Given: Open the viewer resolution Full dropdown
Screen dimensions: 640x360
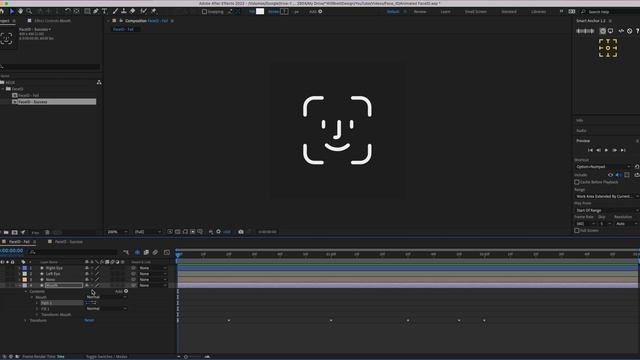Looking at the screenshot, I should pos(148,232).
